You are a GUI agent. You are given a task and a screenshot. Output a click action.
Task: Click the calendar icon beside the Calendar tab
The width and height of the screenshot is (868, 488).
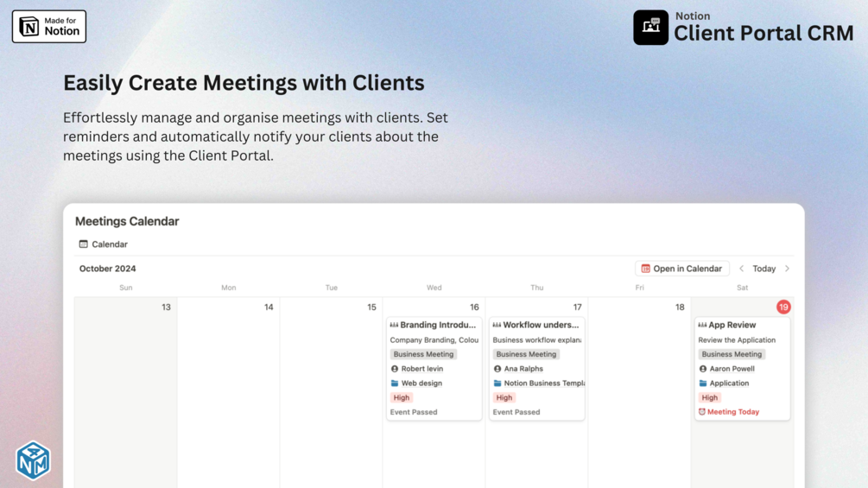point(84,244)
